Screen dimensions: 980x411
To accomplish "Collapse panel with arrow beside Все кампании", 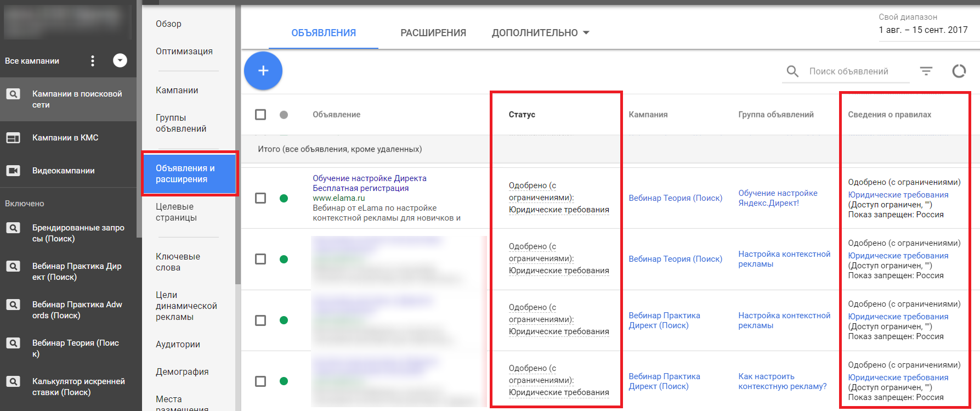I will click(120, 61).
